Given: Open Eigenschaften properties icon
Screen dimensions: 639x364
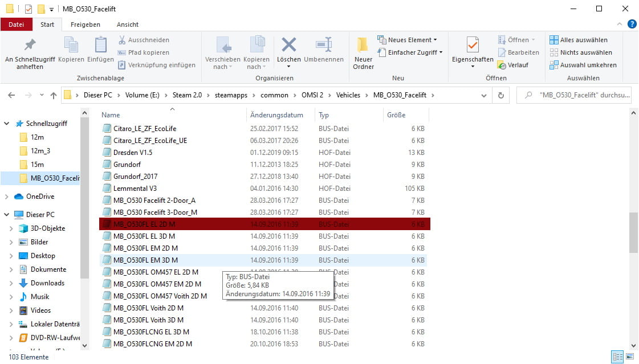Looking at the screenshot, I should pos(472,46).
